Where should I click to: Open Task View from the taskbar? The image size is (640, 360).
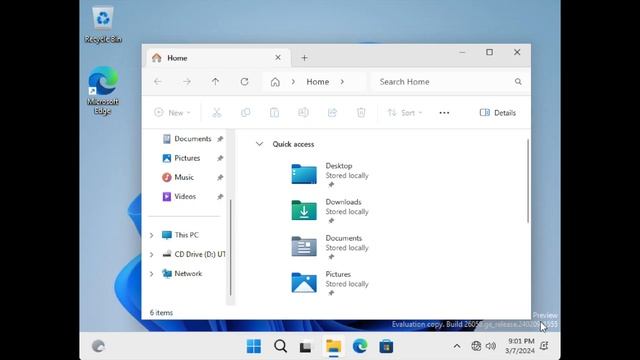(x=306, y=347)
